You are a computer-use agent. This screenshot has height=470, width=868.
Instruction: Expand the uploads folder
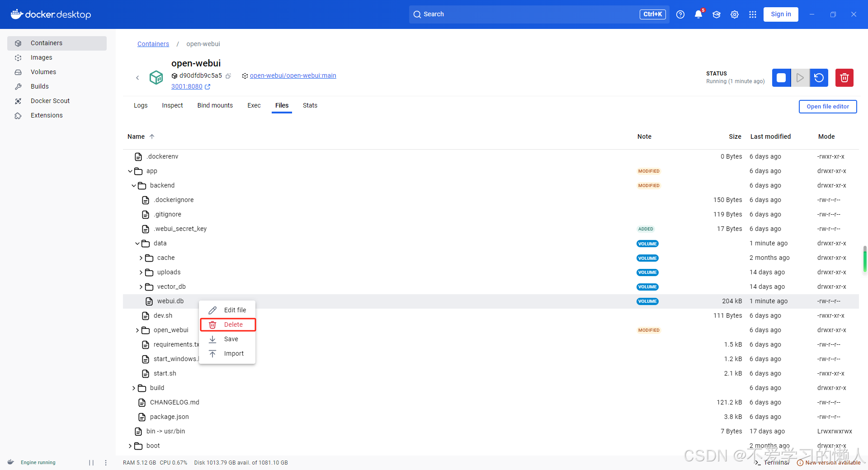click(141, 272)
